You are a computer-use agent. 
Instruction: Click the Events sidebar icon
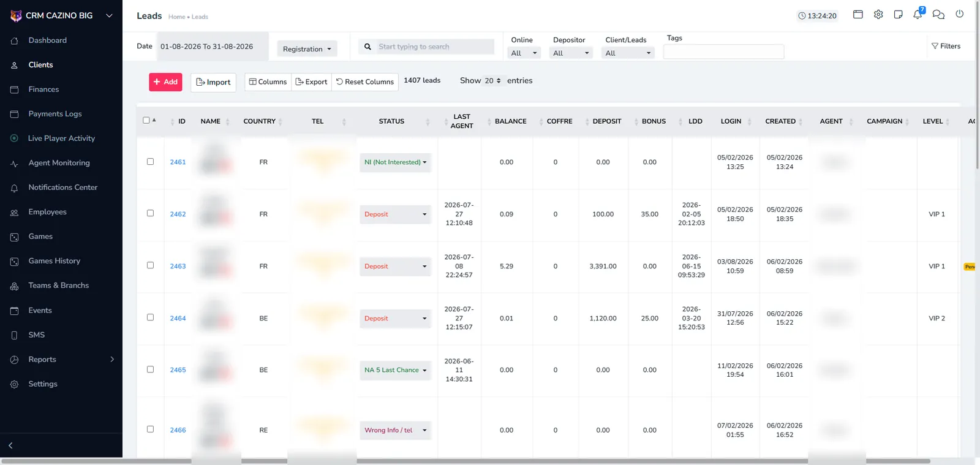point(14,311)
